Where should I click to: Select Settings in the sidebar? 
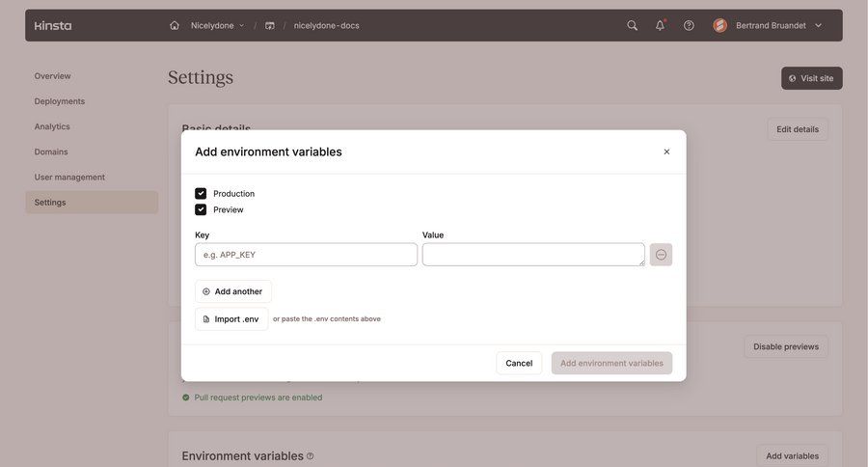click(92, 203)
